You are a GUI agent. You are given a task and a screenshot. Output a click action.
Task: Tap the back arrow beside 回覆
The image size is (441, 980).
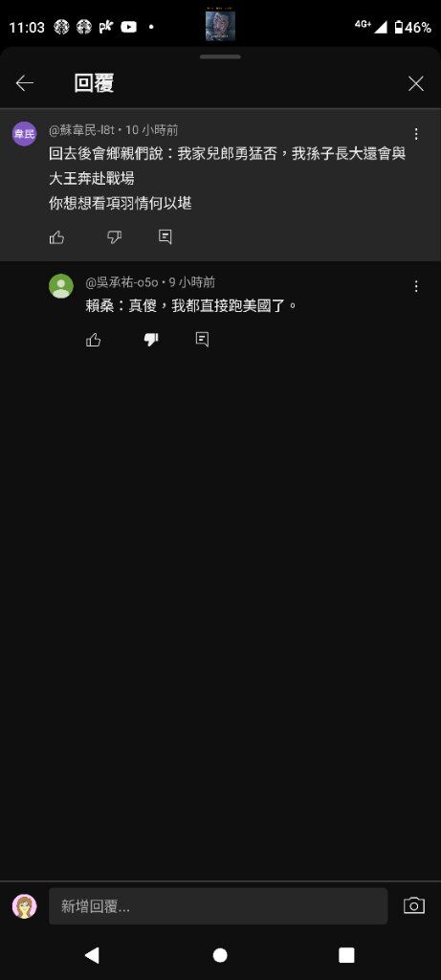click(25, 83)
